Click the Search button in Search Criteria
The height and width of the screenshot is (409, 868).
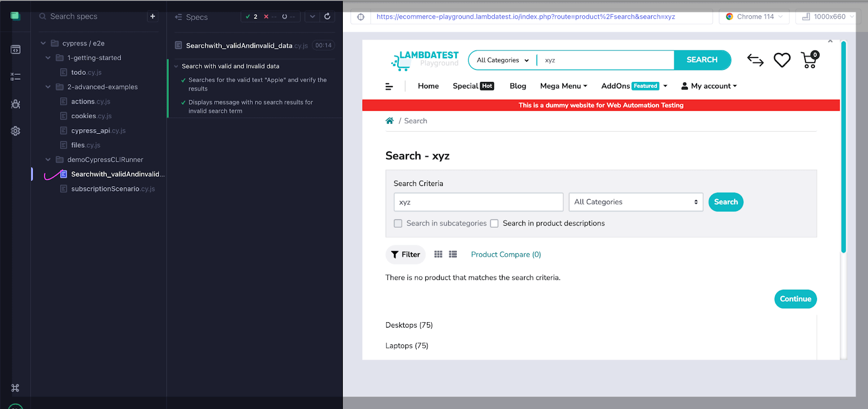pyautogui.click(x=726, y=202)
